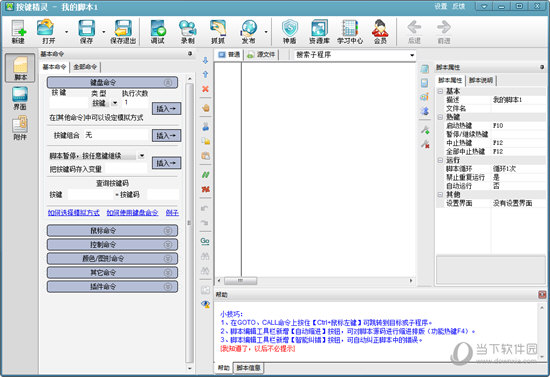Collapse the 热键 tree section
The height and width of the screenshot is (377, 550).
tap(440, 117)
